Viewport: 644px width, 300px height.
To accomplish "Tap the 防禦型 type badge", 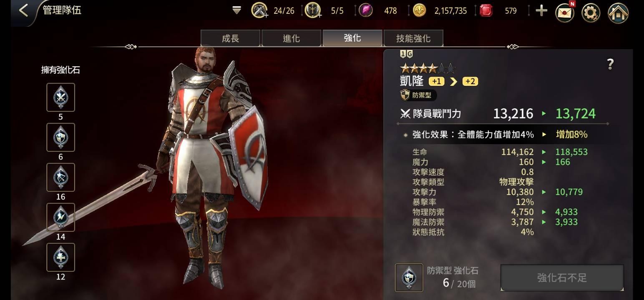I will coord(418,95).
